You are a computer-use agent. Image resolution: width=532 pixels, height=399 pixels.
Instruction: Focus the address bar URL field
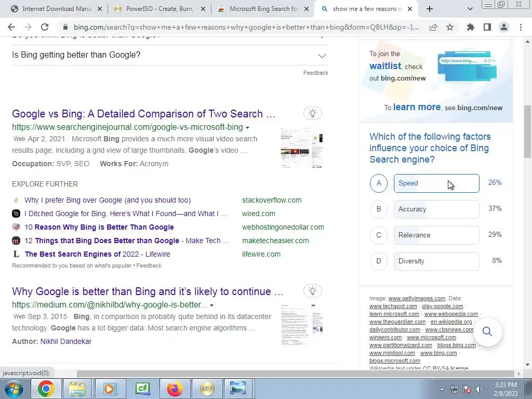point(246,27)
